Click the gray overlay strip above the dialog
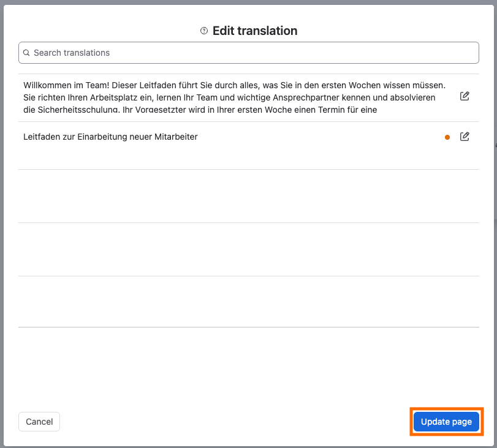The image size is (497, 448). coord(249,2)
